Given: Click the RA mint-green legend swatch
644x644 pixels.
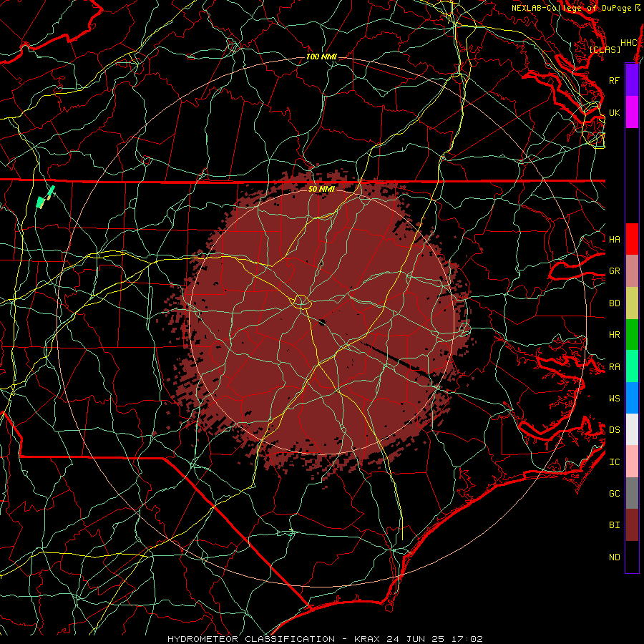Looking at the screenshot, I should tap(632, 366).
